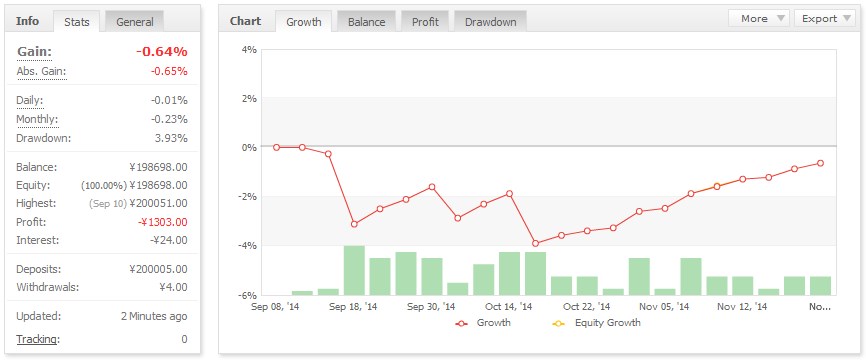Viewport: 866px width, 360px height.
Task: Show the Growth chart tab
Action: pyautogui.click(x=303, y=22)
